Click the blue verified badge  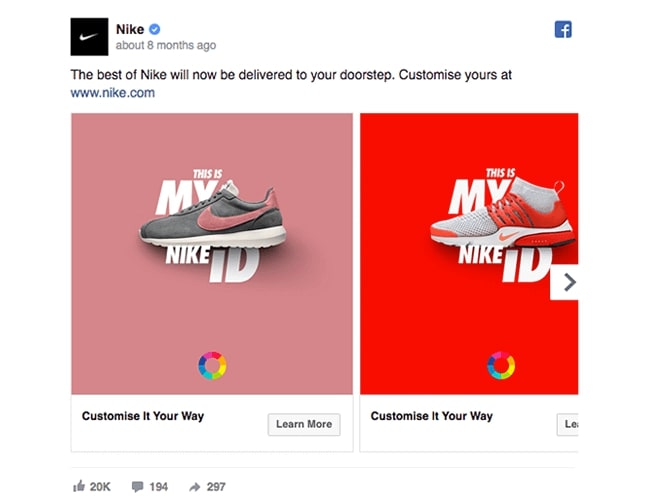156,29
